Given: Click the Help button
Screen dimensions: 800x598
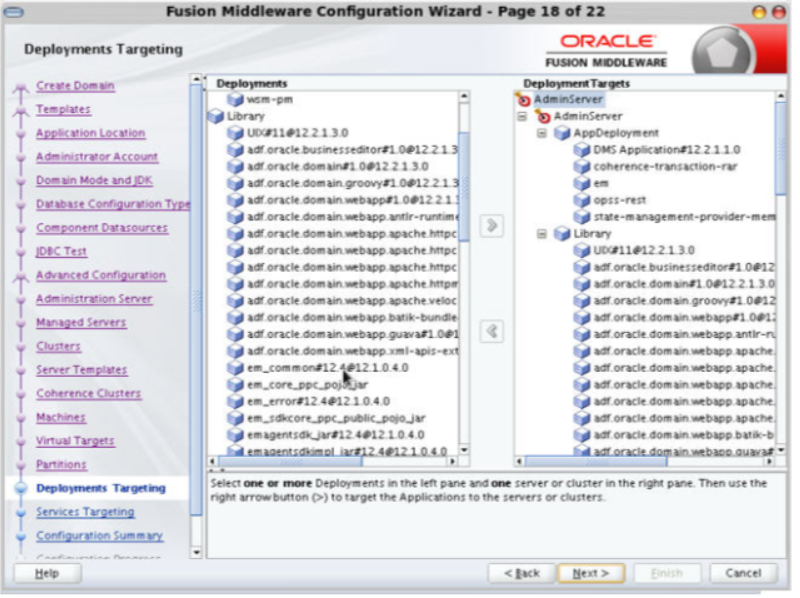Looking at the screenshot, I should [46, 573].
